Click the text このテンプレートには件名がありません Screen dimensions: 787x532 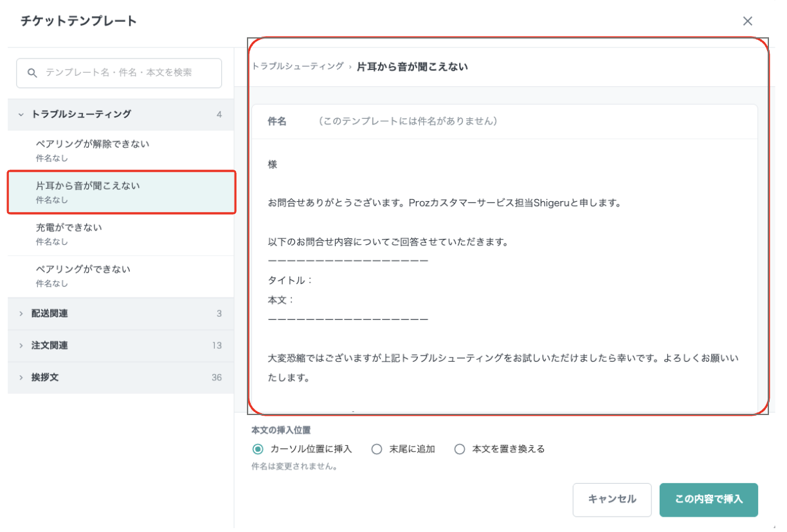coord(408,121)
